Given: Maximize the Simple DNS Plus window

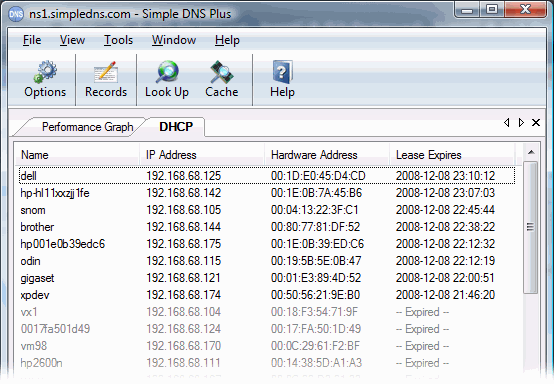Looking at the screenshot, I should 491,10.
